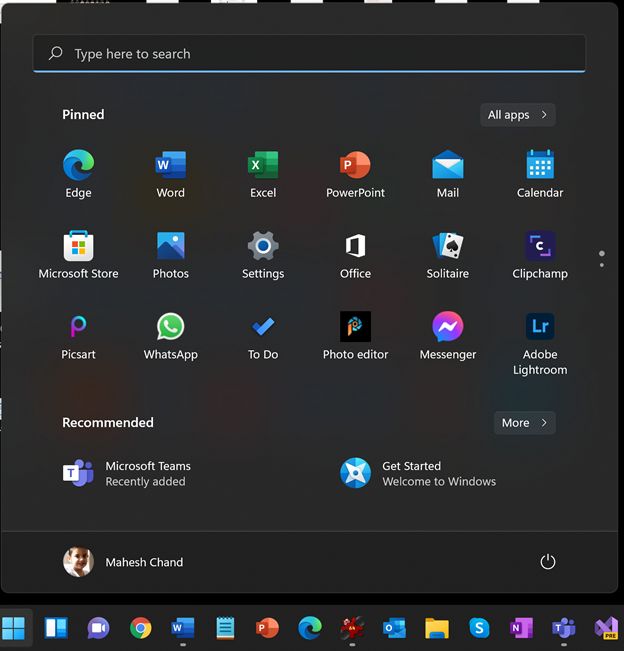
Task: Open the To Do app
Action: pos(263,336)
